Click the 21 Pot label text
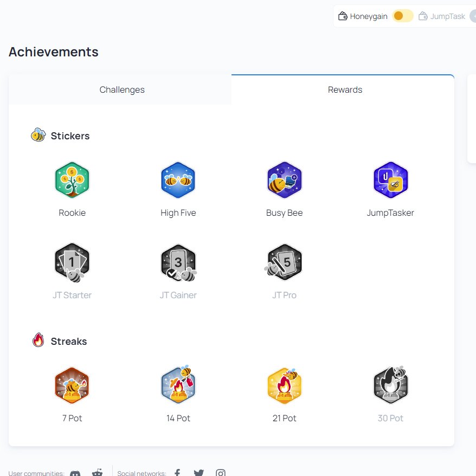Screen dimensions: 476x476 tap(285, 418)
